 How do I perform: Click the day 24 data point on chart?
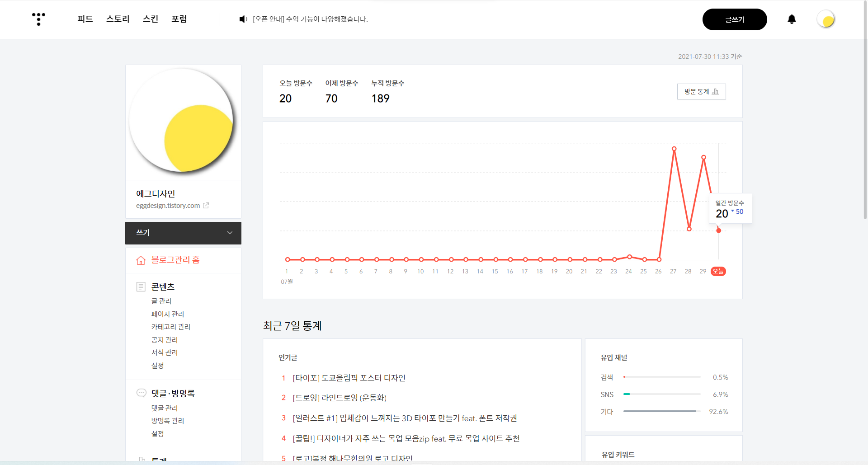[629, 257]
